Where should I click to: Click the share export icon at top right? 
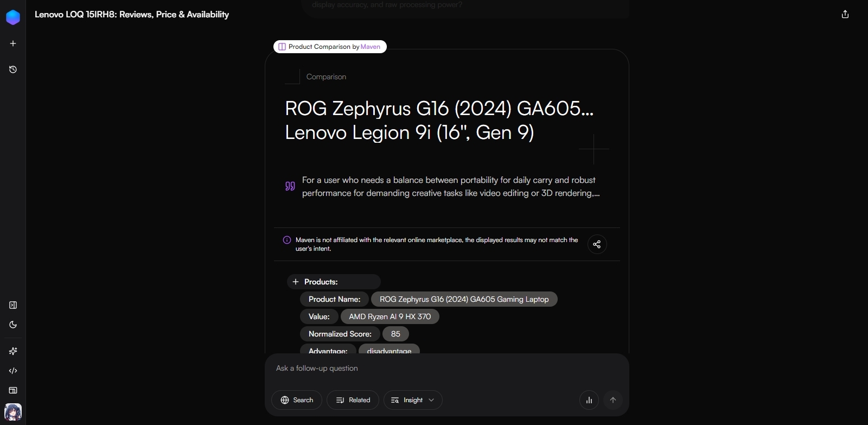(x=845, y=15)
